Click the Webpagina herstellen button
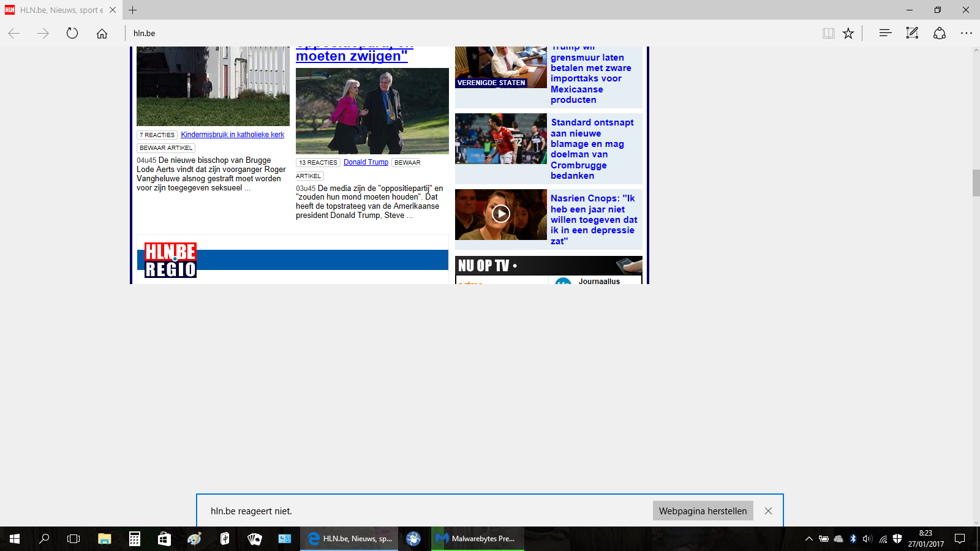The image size is (980, 551). [x=703, y=511]
